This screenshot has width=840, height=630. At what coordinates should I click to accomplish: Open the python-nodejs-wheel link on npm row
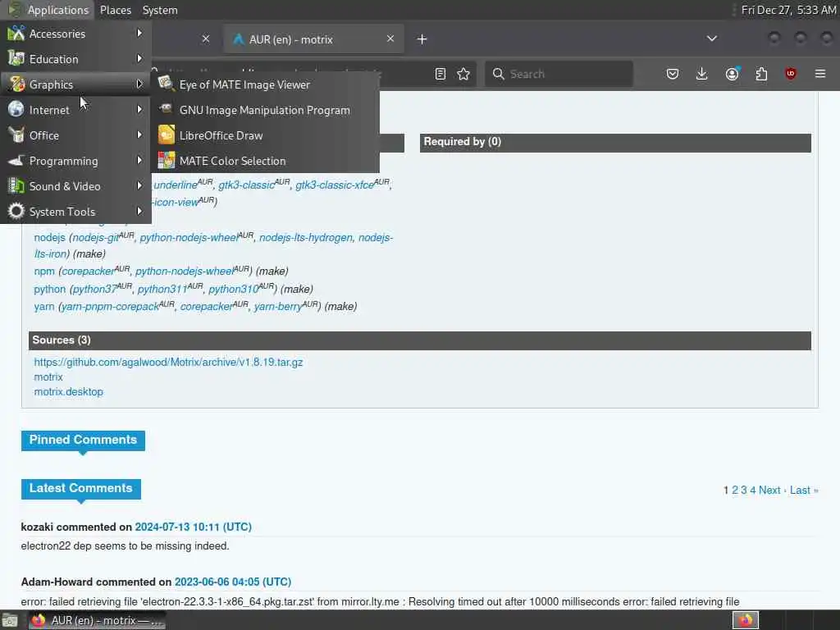[x=185, y=271]
